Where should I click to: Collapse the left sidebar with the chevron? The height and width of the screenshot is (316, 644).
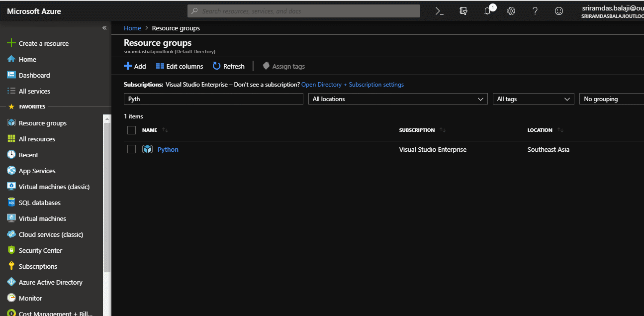tap(104, 28)
